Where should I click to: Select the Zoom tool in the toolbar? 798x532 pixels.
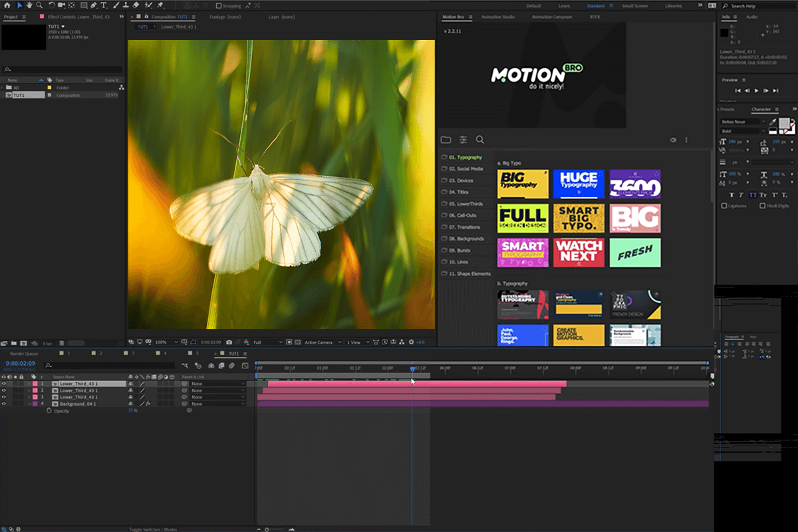click(x=40, y=5)
